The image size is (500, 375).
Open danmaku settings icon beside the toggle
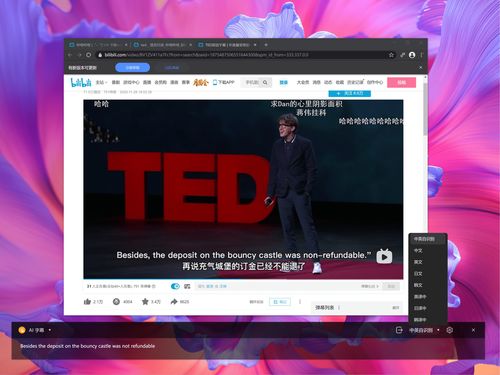(187, 286)
